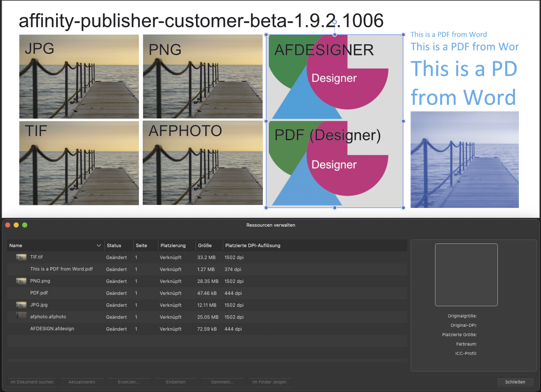The height and width of the screenshot is (392, 541).
Task: Click the right-middle selection handle of Designer frame
Action: (403, 121)
